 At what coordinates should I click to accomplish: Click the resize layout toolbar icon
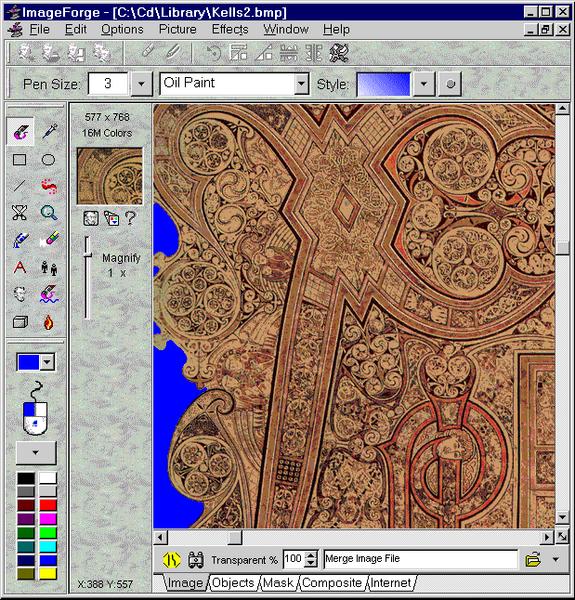point(238,52)
